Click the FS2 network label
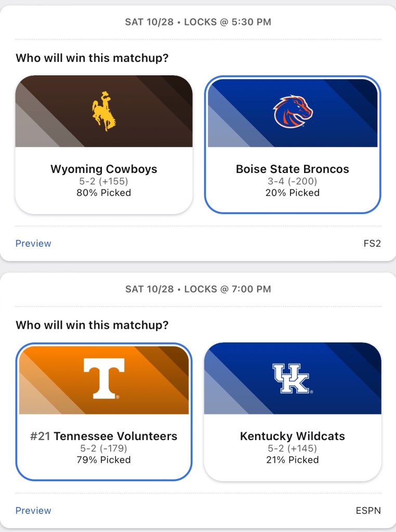 [x=372, y=244]
